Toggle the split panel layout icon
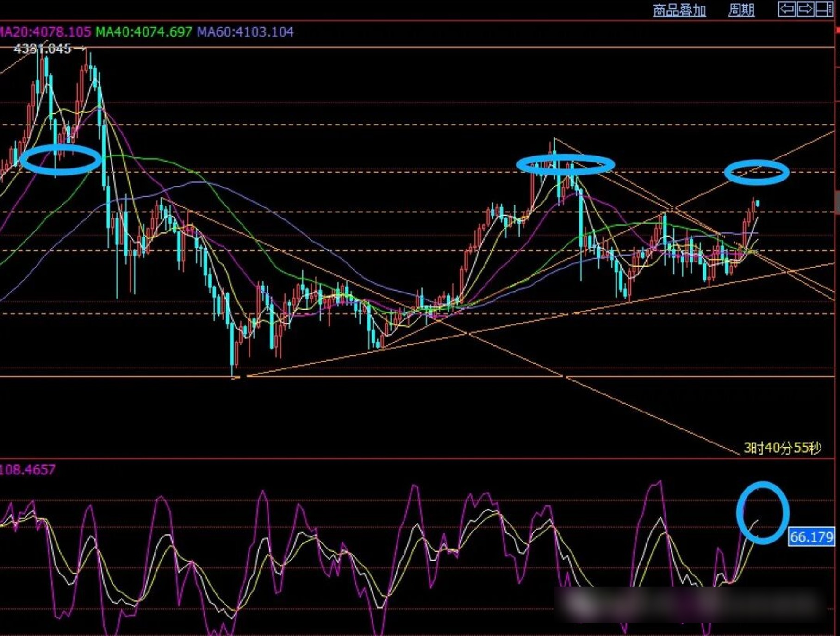Screen dimensions: 840x636 point(824,9)
